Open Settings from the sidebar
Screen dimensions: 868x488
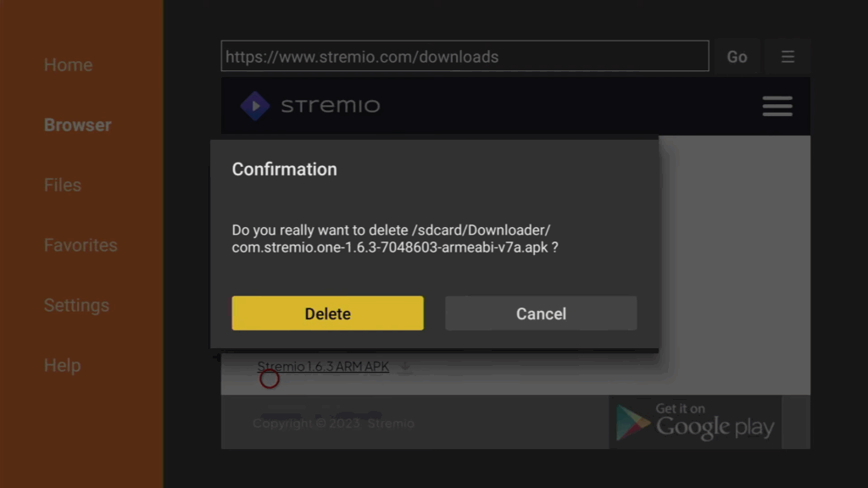pos(76,305)
